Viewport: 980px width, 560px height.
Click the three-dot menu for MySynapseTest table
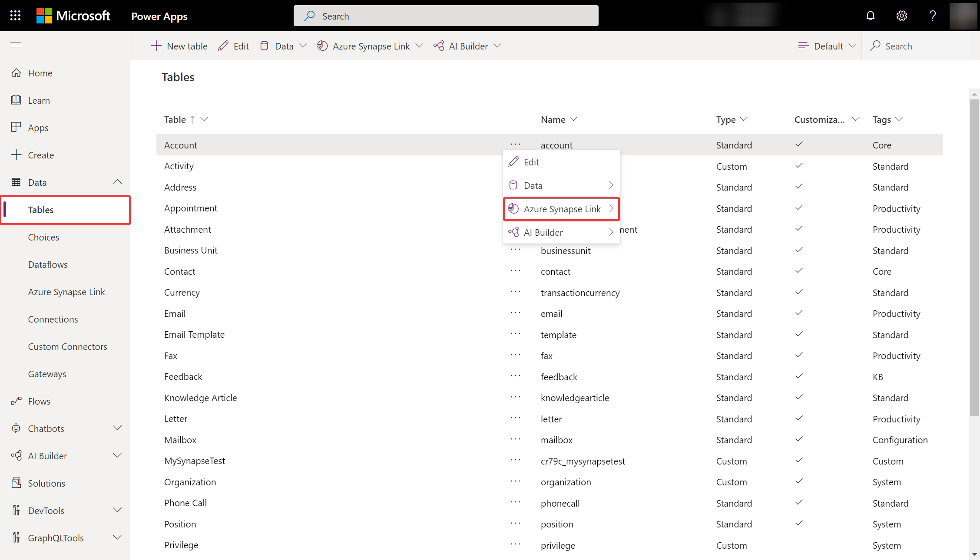(x=516, y=460)
